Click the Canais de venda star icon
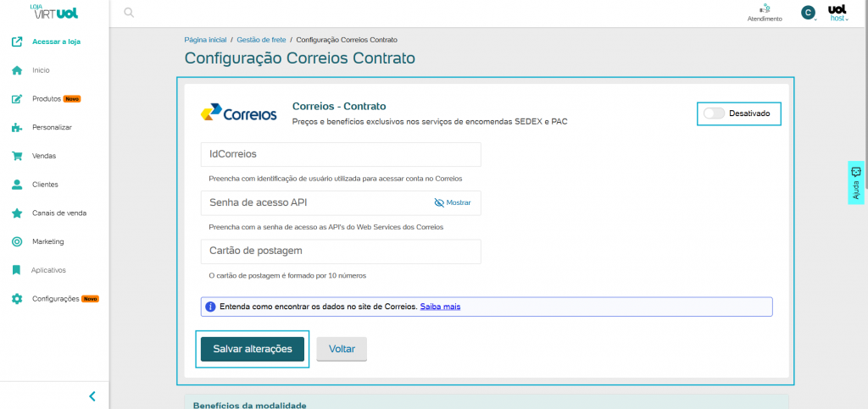The height and width of the screenshot is (409, 868). tap(16, 213)
